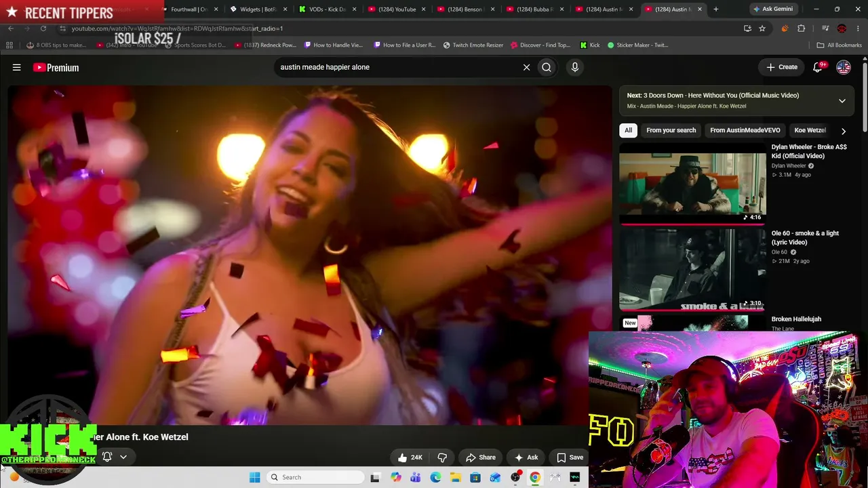Expand the Mix playlist chevron
The width and height of the screenshot is (868, 488).
click(842, 100)
